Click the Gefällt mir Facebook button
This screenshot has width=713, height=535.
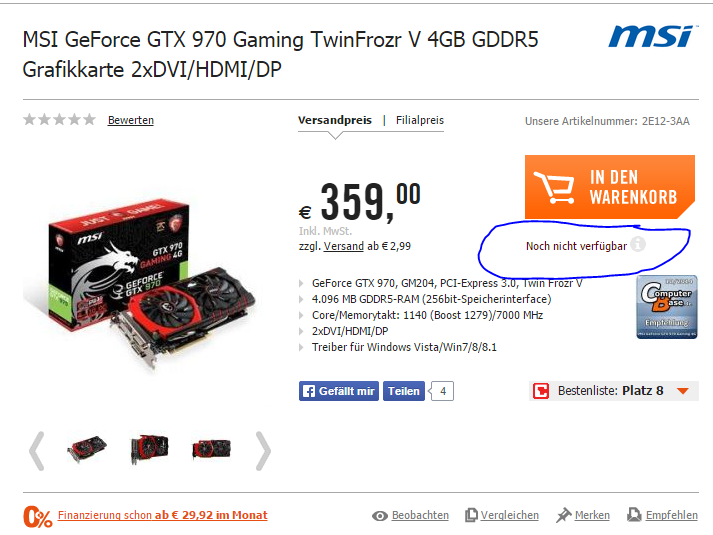(339, 391)
